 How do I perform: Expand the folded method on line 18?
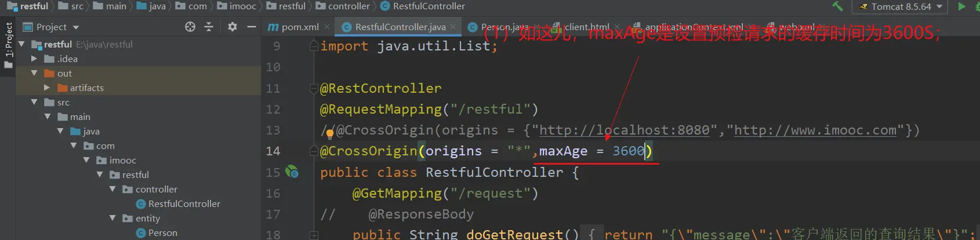point(314,235)
